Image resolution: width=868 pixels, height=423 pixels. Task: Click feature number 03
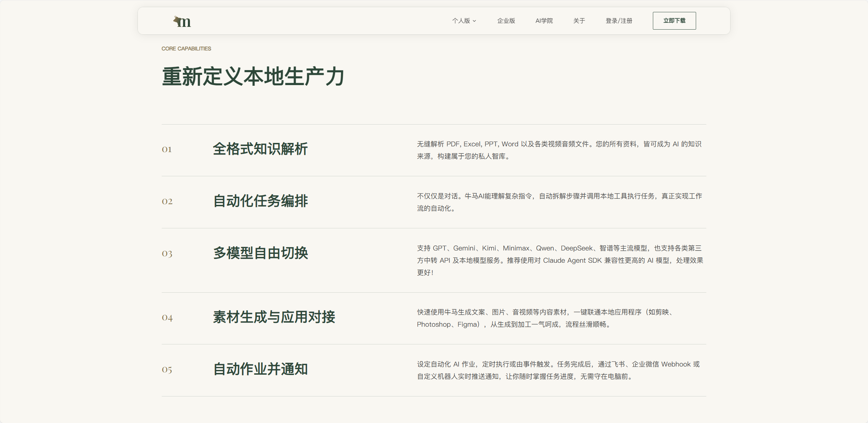point(167,254)
